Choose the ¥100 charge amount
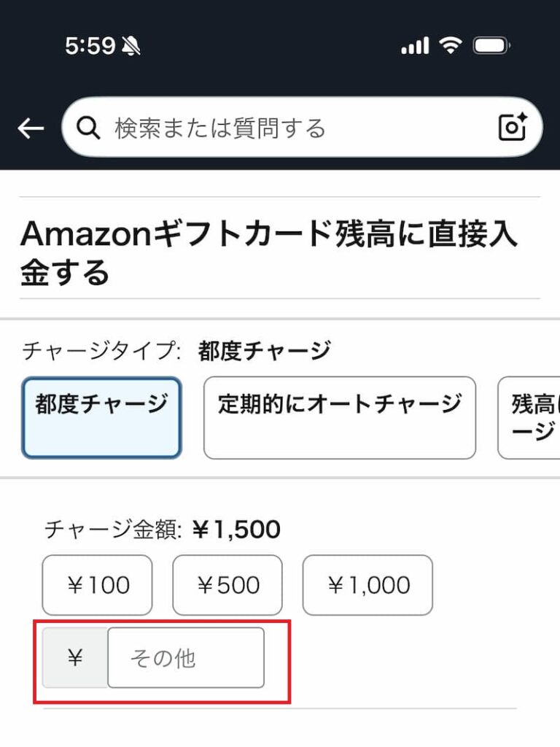Screen dimensions: 560x747 click(x=98, y=585)
